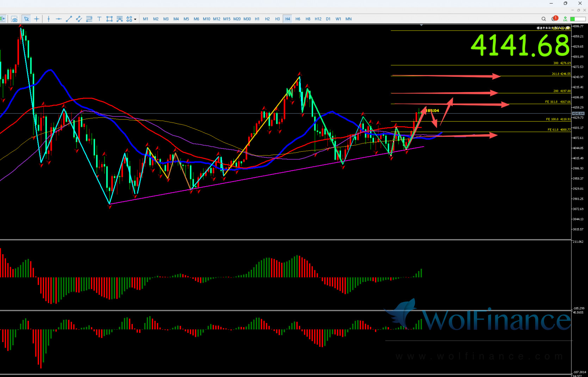
Task: Switch chart to D1 timeframe
Action: (328, 19)
